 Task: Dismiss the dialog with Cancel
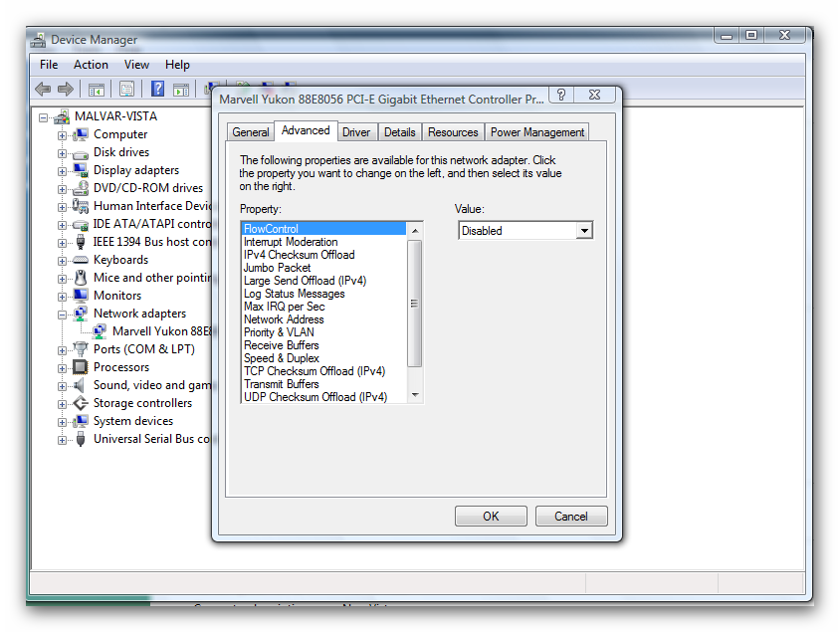click(570, 516)
